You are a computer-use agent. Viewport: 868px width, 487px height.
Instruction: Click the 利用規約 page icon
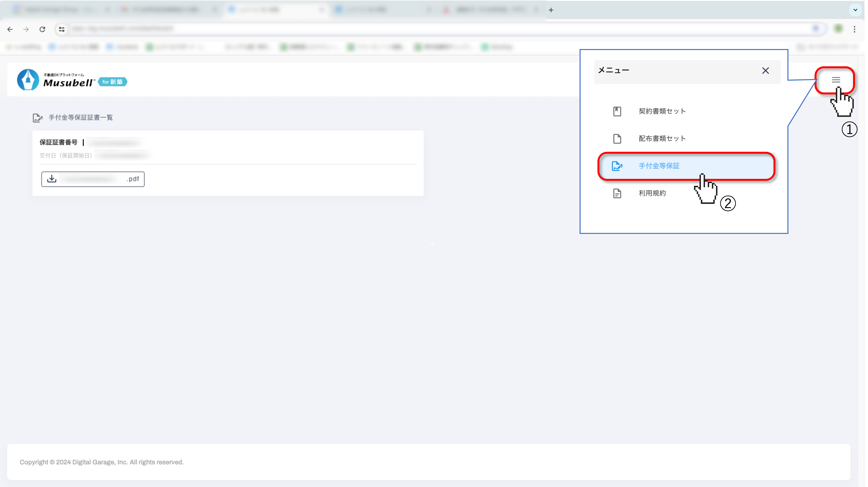click(x=617, y=194)
